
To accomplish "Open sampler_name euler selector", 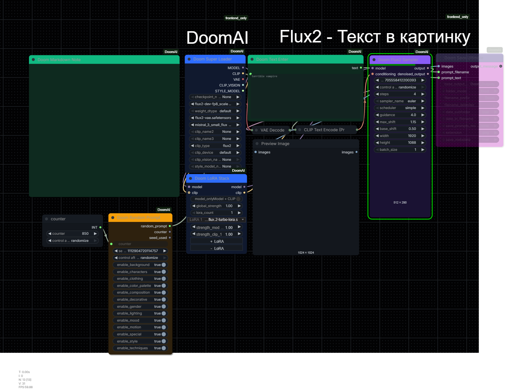I will pos(400,101).
